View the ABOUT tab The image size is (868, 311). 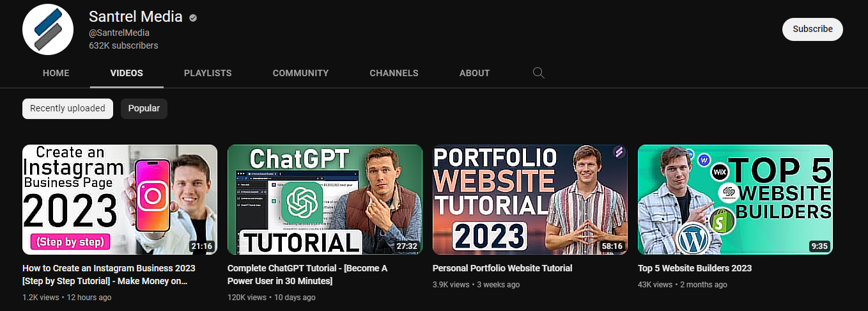point(474,73)
